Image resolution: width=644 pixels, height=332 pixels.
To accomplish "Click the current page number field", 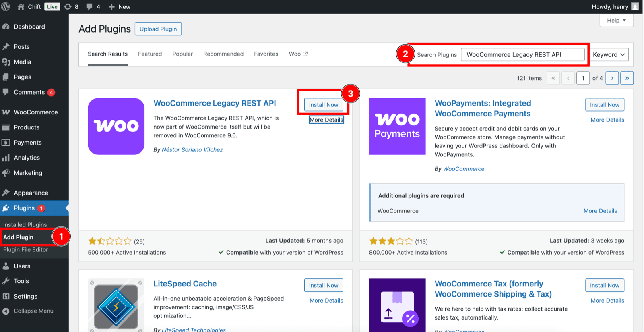I will (x=583, y=78).
